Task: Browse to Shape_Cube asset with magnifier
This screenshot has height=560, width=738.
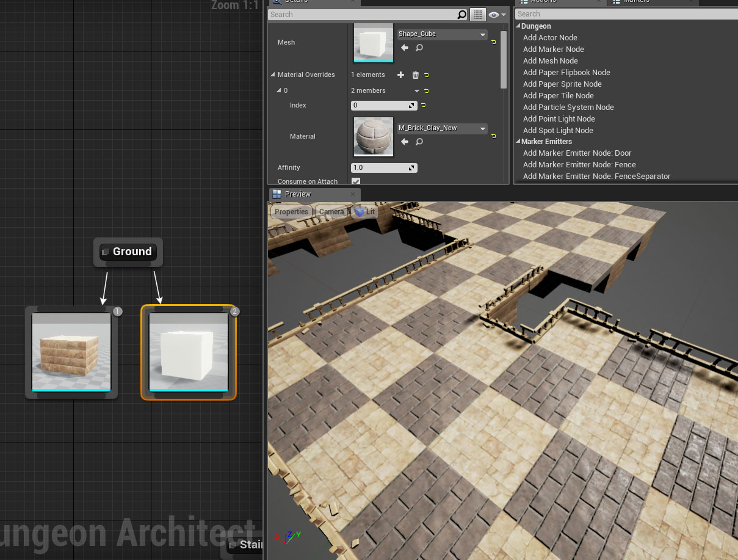Action: click(419, 48)
